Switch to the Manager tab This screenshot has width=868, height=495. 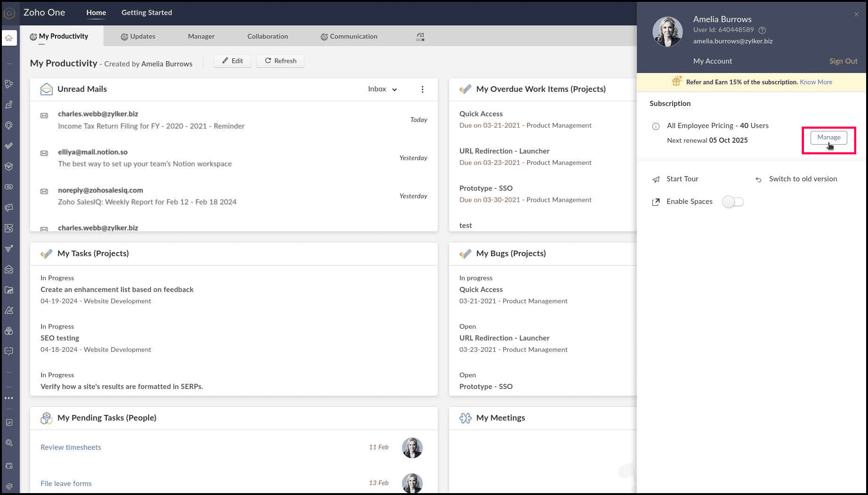point(201,36)
